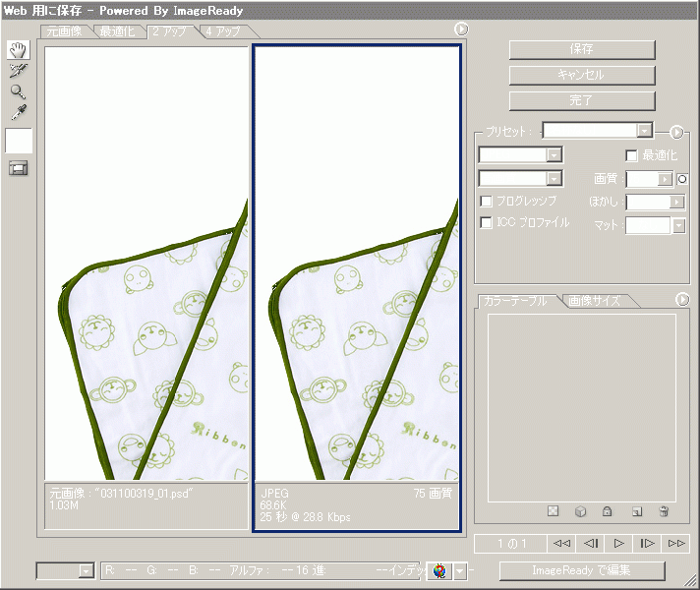Switch to the 画像サイズ tab
The height and width of the screenshot is (590, 700).
[x=593, y=300]
